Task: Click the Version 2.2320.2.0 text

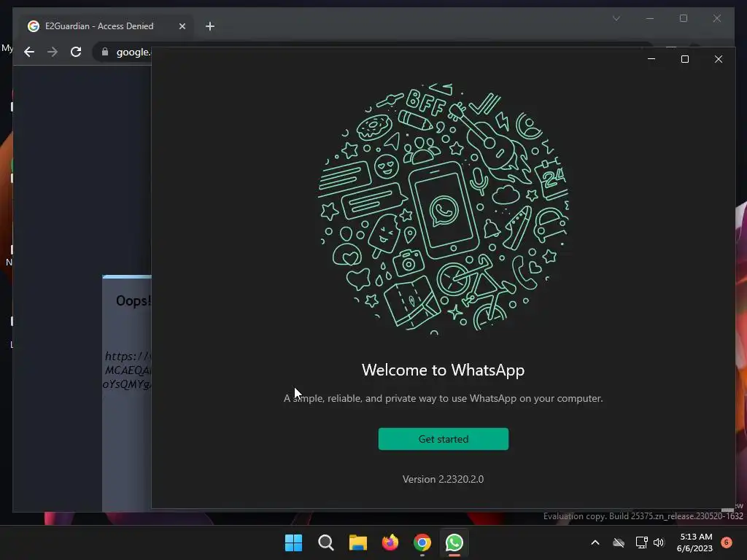Action: coord(443,479)
